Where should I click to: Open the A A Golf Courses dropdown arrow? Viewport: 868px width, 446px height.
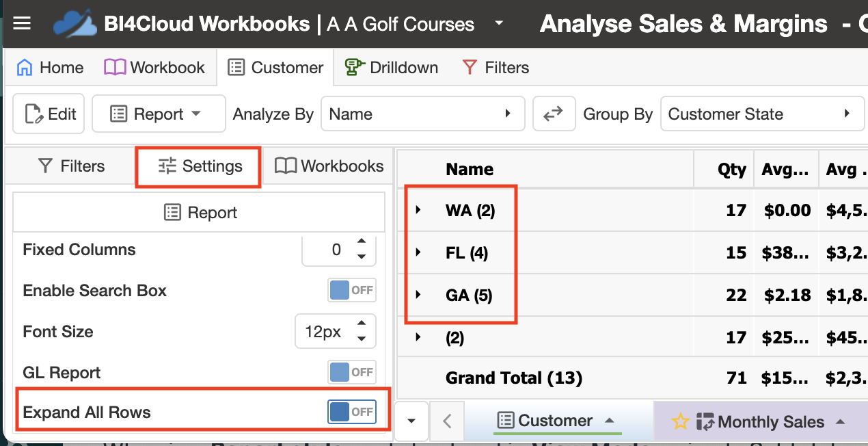499,24
